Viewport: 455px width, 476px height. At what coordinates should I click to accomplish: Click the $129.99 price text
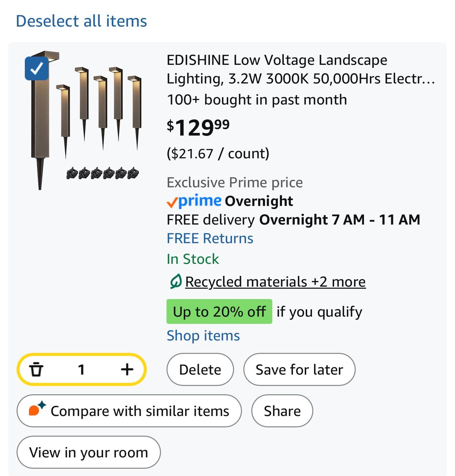(198, 128)
